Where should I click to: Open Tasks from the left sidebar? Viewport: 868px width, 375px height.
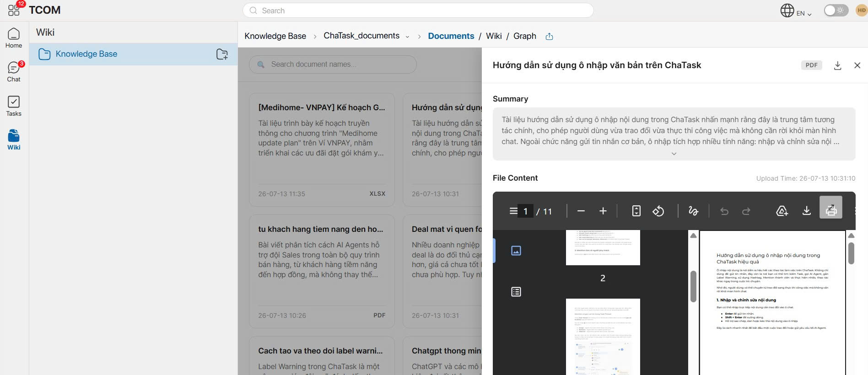[14, 106]
